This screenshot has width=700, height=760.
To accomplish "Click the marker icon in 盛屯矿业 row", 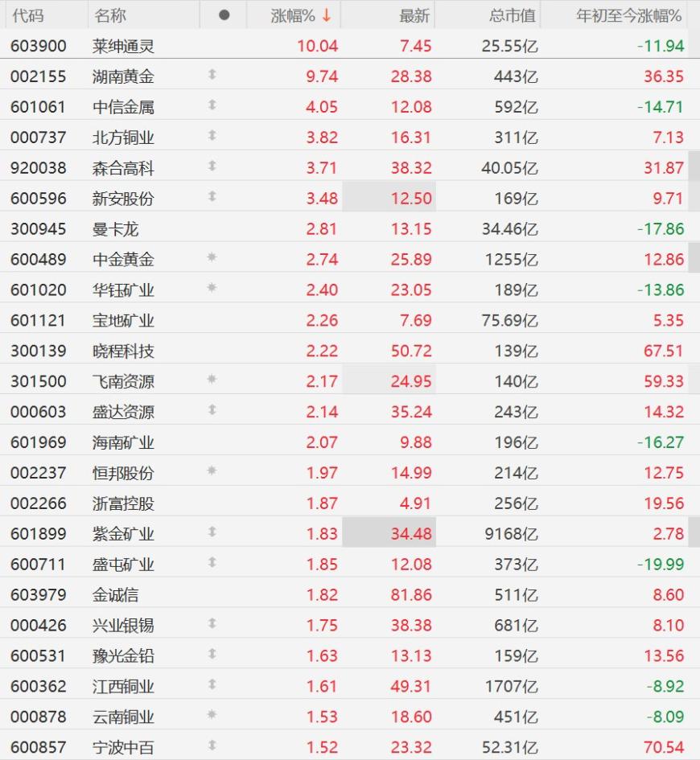I will click(x=212, y=563).
